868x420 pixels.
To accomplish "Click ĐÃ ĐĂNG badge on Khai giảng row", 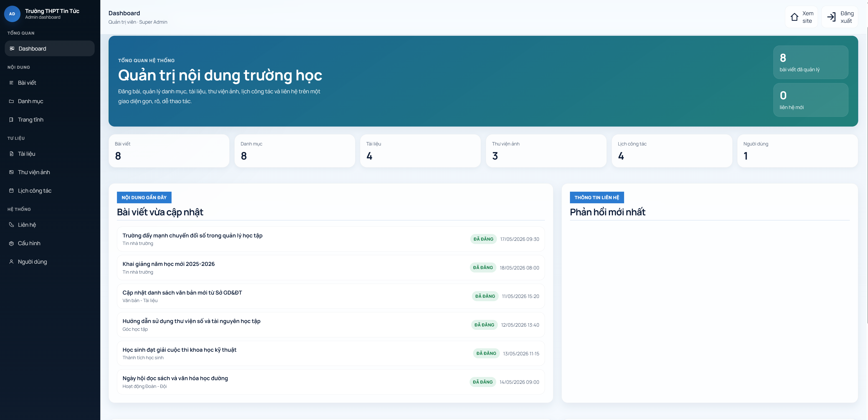I will point(483,268).
